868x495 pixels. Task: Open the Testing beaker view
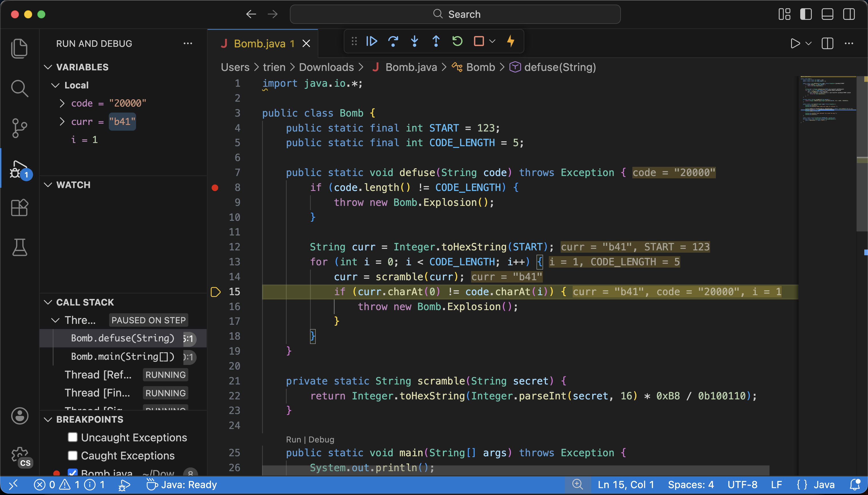(19, 247)
